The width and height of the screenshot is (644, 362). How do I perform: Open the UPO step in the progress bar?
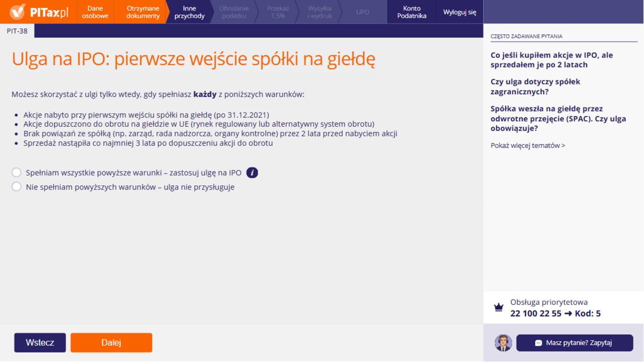(x=362, y=11)
